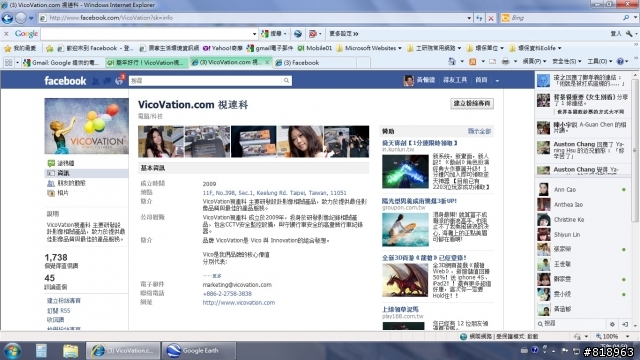Close the Google toolbar with its X
This screenshot has width=640, height=360.
point(6,34)
